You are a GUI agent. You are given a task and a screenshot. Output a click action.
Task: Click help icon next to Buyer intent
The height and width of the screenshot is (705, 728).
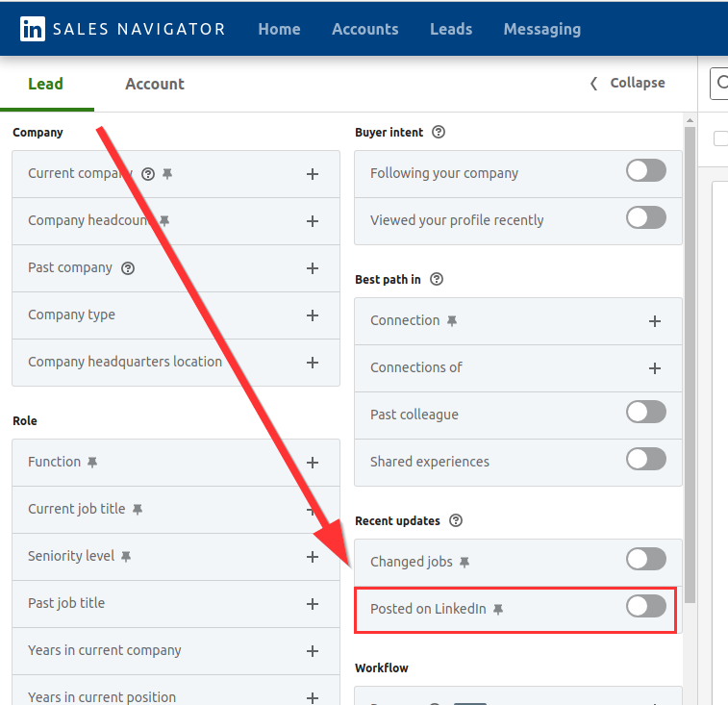point(439,133)
